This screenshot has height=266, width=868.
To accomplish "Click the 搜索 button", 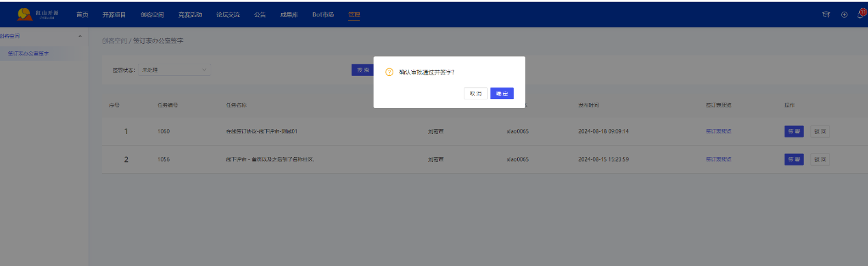I will [362, 70].
